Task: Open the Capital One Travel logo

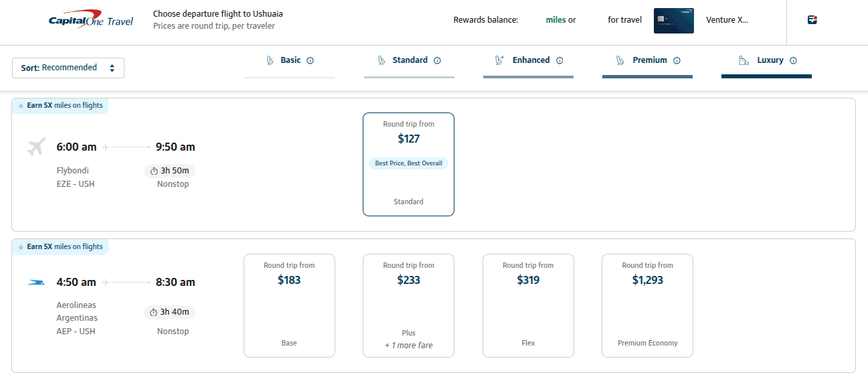Action: (91, 20)
